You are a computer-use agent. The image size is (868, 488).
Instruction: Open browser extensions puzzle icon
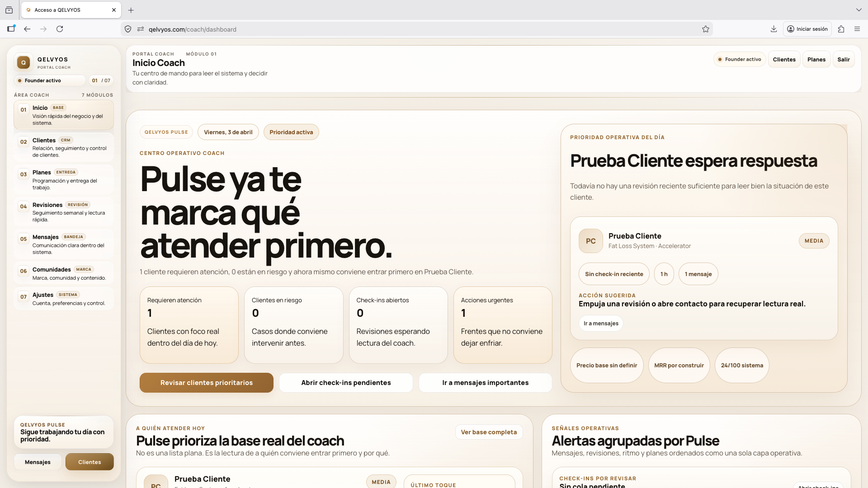(x=841, y=29)
